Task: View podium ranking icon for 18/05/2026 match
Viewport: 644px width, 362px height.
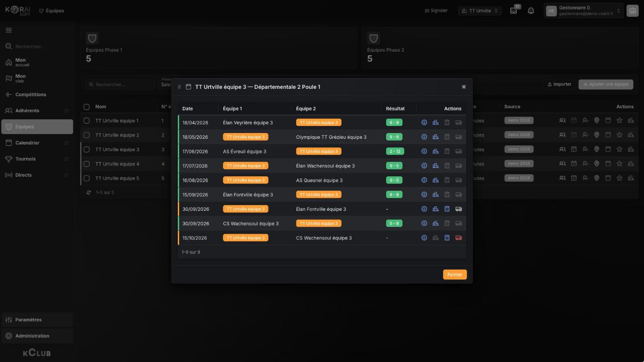Action: [x=436, y=137]
